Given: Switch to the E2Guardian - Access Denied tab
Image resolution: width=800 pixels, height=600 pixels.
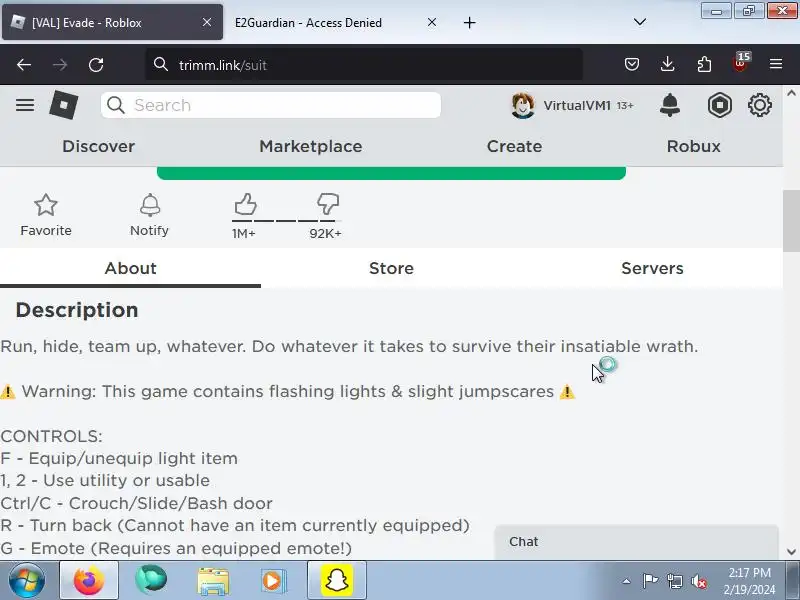Looking at the screenshot, I should point(333,22).
